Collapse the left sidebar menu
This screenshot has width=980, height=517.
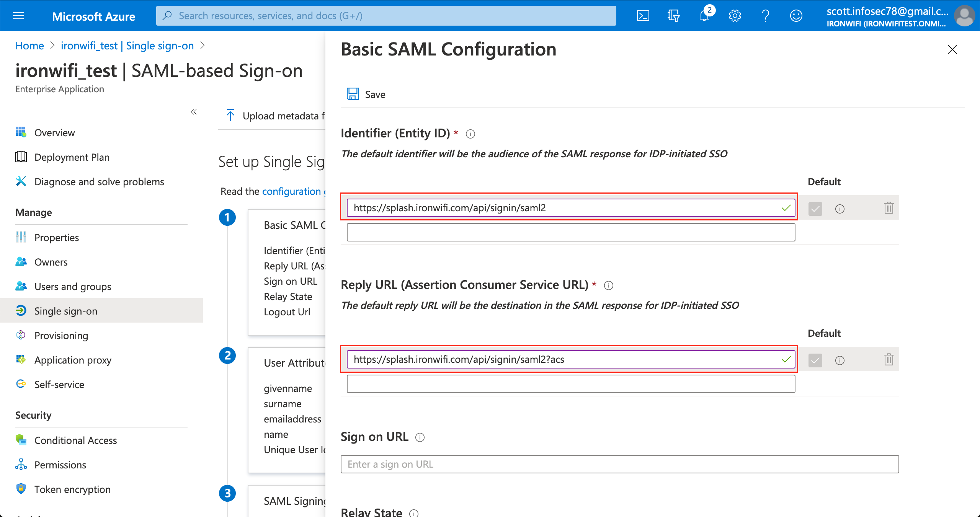click(x=194, y=112)
